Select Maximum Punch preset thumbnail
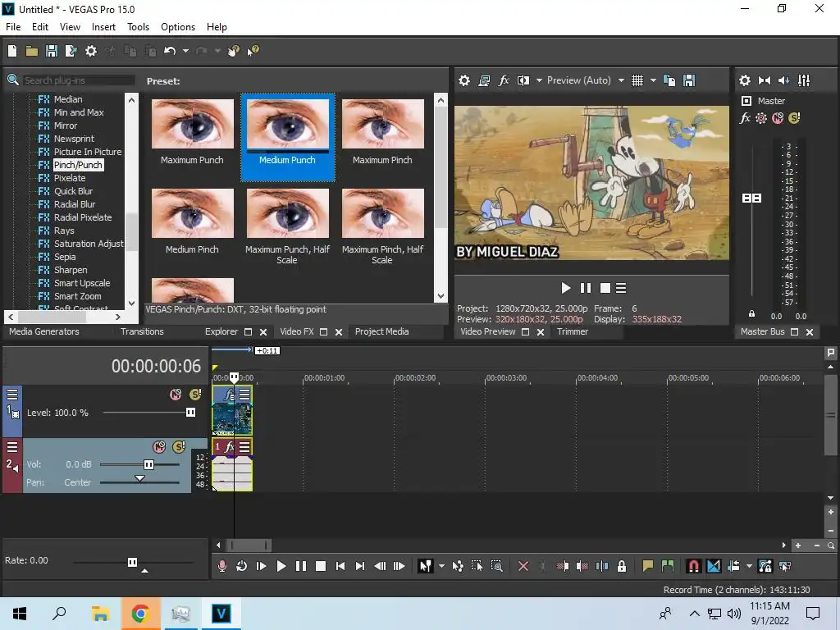 pyautogui.click(x=192, y=124)
